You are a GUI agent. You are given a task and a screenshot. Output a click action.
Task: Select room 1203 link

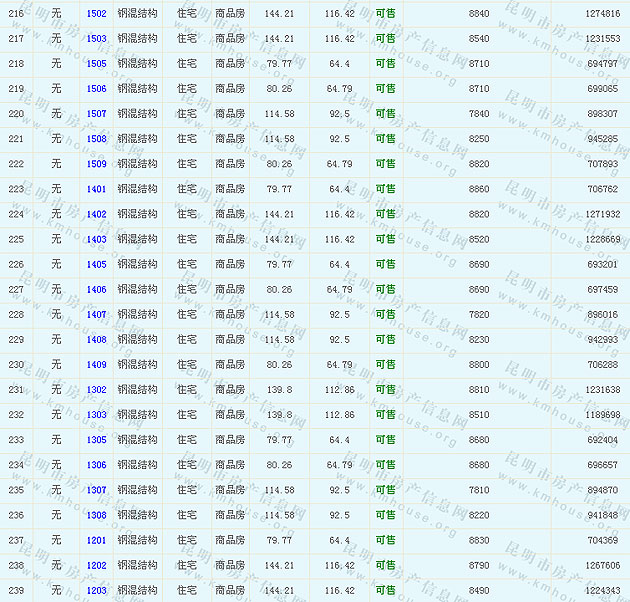[x=96, y=591]
